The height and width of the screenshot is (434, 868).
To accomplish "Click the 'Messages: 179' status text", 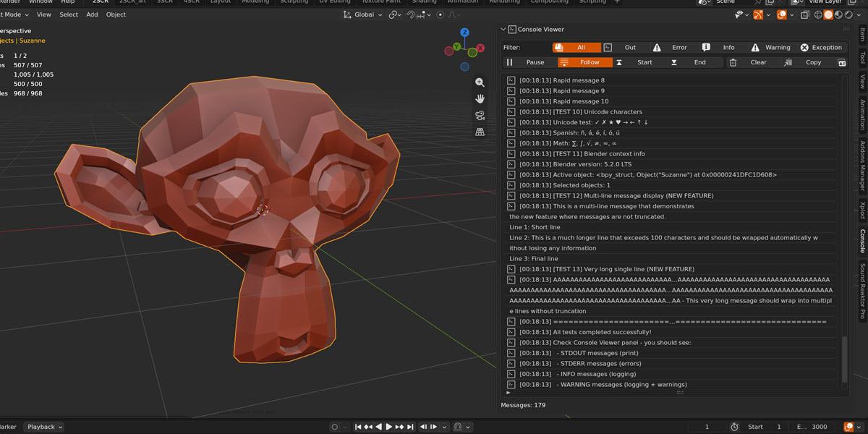I will 523,405.
